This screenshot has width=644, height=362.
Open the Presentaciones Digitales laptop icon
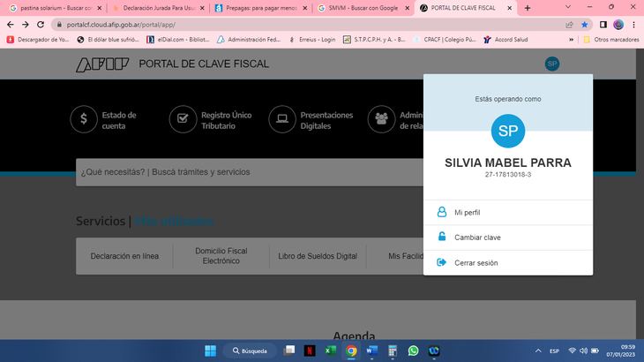point(282,117)
